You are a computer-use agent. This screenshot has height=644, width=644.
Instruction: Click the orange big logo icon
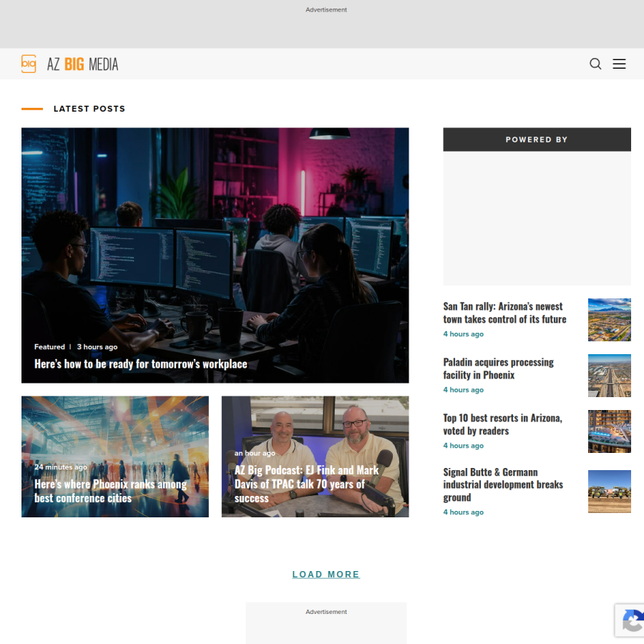pyautogui.click(x=29, y=64)
